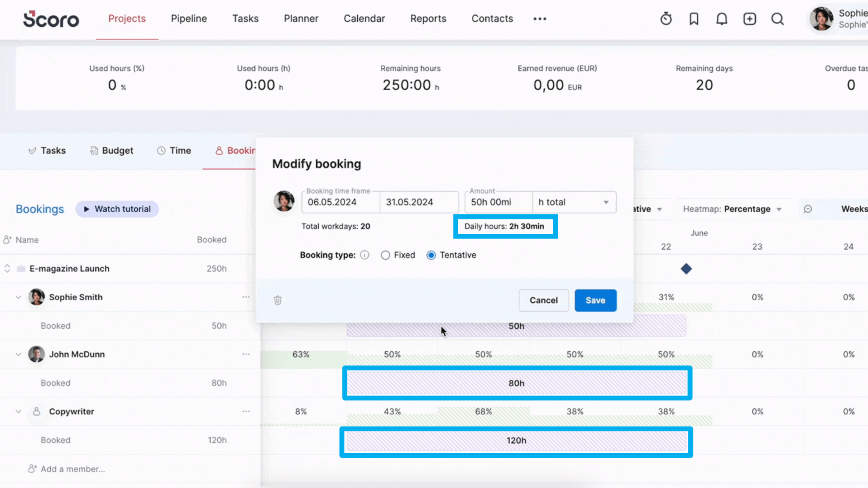
Task: Open saved bookmarks icon in header
Action: tap(693, 19)
